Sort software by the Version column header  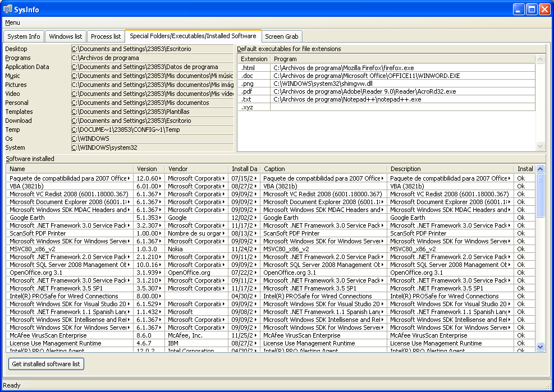(149, 169)
